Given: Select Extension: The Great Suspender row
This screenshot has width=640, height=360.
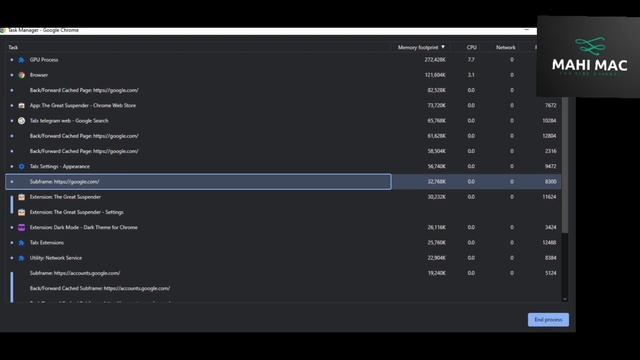Looking at the screenshot, I should click(283, 197).
